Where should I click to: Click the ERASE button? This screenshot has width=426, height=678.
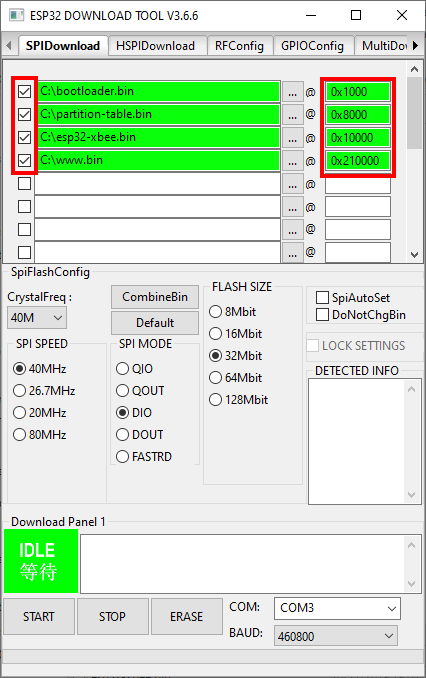[x=186, y=617]
